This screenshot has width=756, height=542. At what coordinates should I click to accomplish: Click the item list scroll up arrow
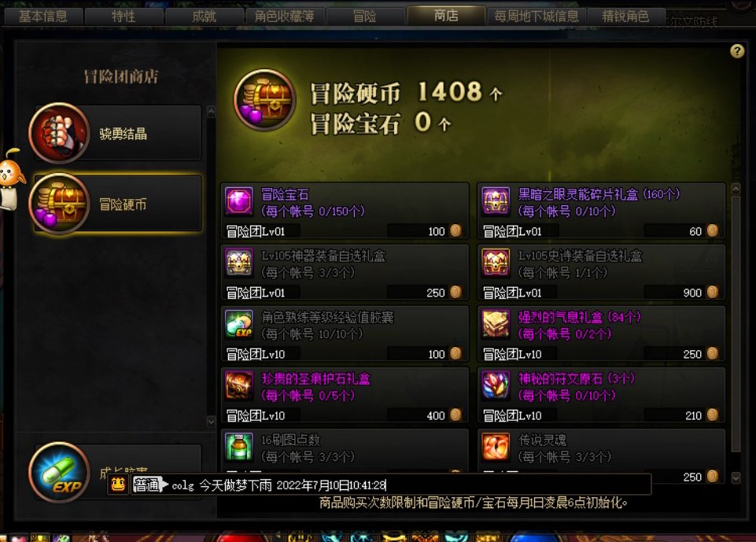click(x=736, y=189)
